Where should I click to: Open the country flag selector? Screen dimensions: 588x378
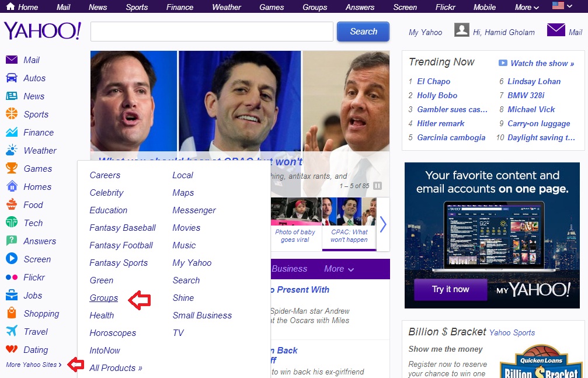click(x=562, y=6)
